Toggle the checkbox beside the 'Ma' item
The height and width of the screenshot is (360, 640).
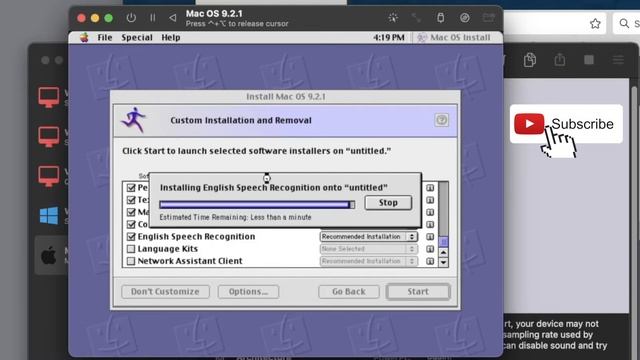(131, 212)
